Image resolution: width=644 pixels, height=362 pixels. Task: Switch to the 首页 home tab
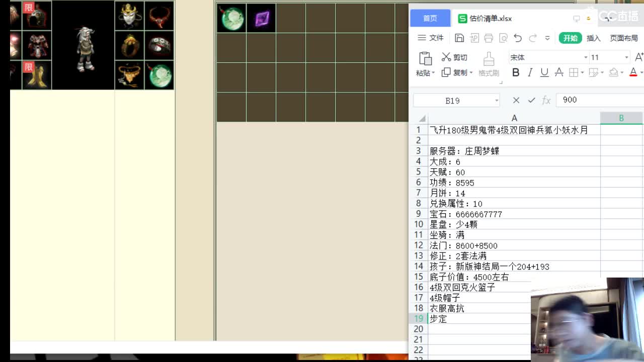[x=430, y=18]
